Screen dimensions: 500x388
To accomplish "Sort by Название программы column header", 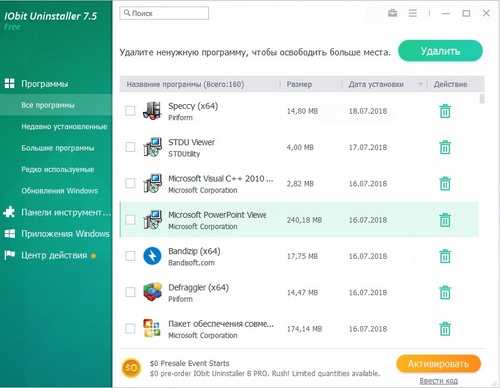I will pyautogui.click(x=185, y=84).
